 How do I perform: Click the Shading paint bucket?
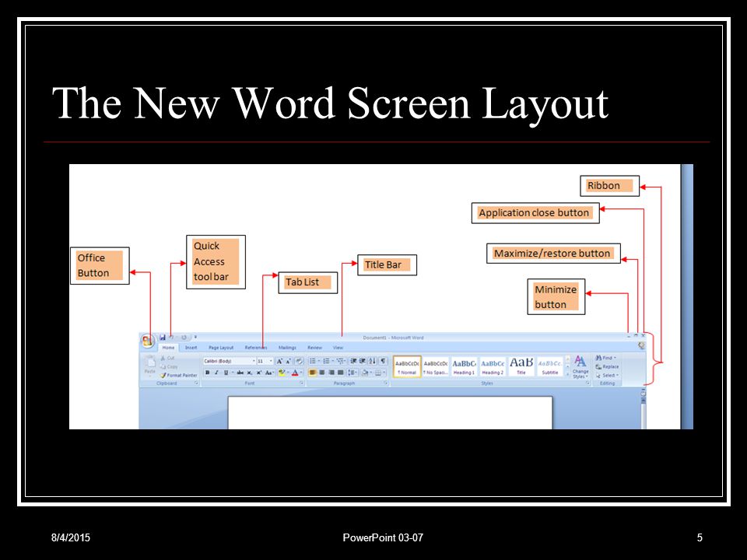pyautogui.click(x=365, y=373)
